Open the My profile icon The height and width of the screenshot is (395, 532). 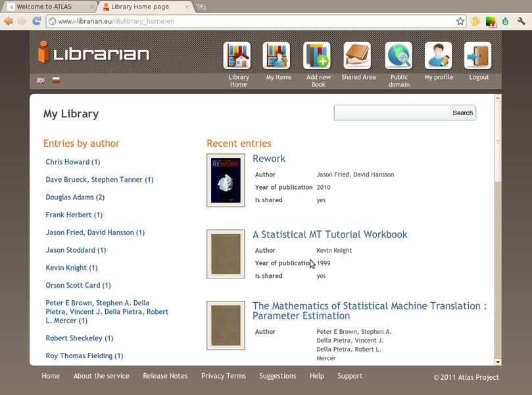pos(438,56)
